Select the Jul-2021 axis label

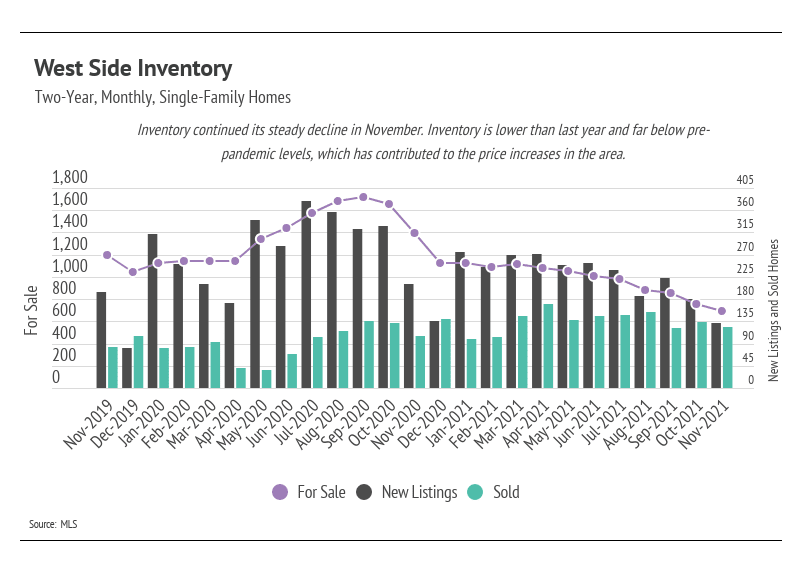coord(604,422)
